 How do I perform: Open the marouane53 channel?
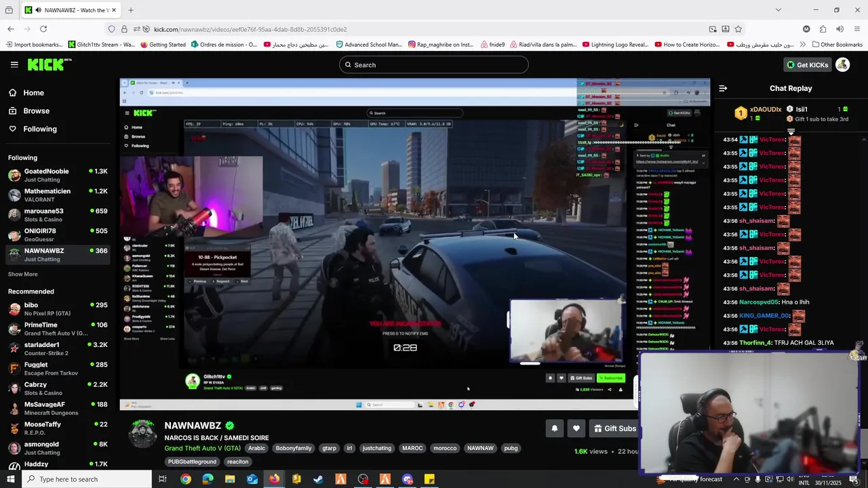pos(58,214)
